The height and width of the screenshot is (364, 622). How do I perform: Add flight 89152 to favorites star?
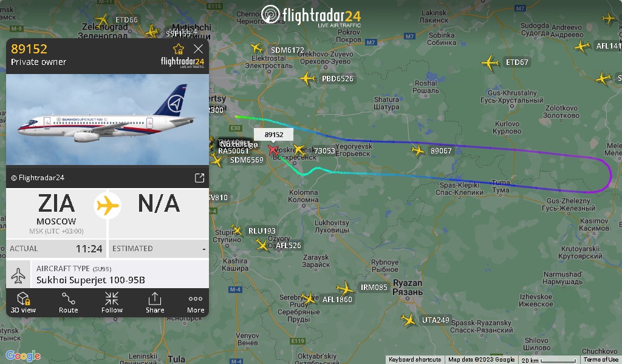tap(179, 49)
